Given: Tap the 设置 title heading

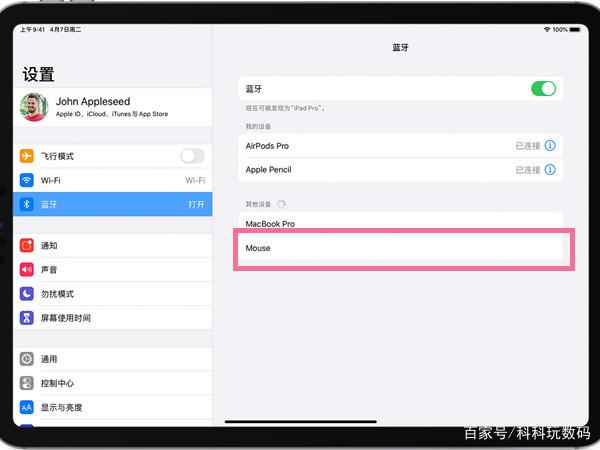Looking at the screenshot, I should [x=38, y=74].
